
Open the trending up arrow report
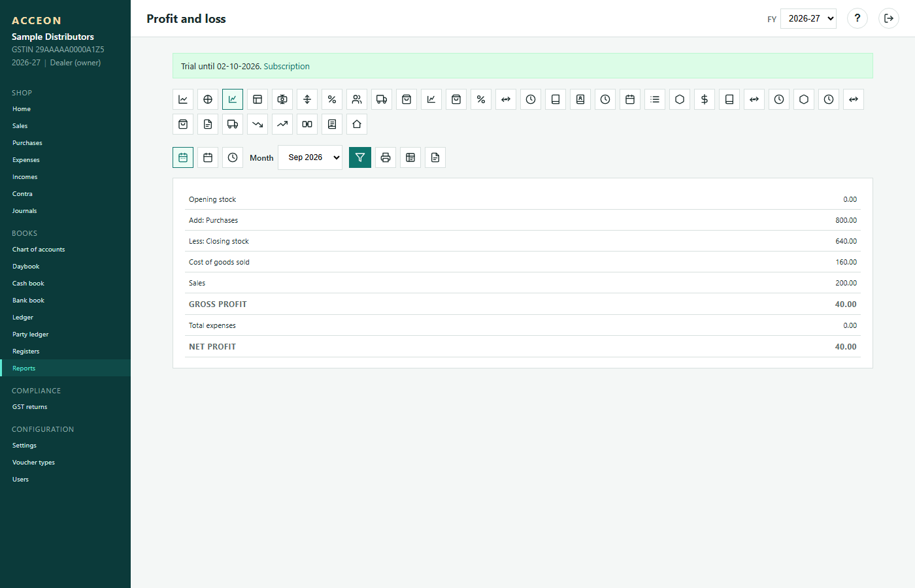pos(282,124)
